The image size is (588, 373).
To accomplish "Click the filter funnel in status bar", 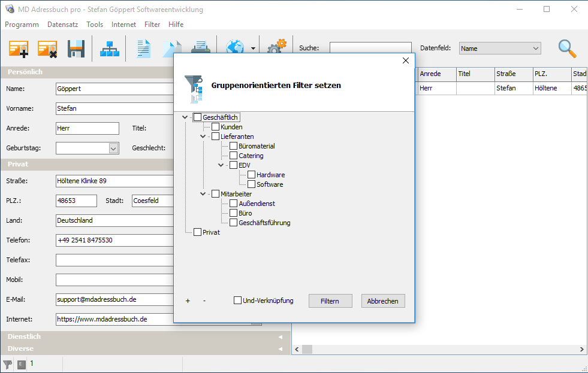I will [x=8, y=364].
